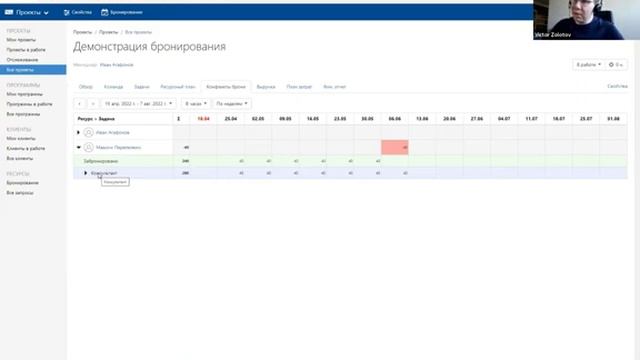Expand the Консультант row
This screenshot has width=640, height=360.
pos(86,173)
